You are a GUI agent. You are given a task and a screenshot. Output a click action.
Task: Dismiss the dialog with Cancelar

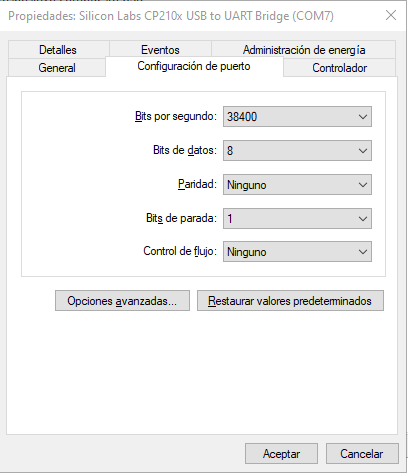(x=362, y=453)
